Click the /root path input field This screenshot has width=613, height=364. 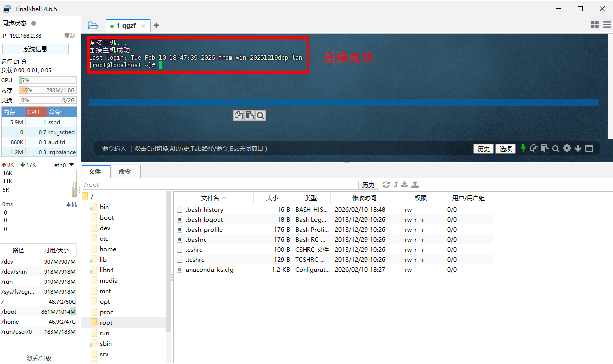(x=220, y=185)
